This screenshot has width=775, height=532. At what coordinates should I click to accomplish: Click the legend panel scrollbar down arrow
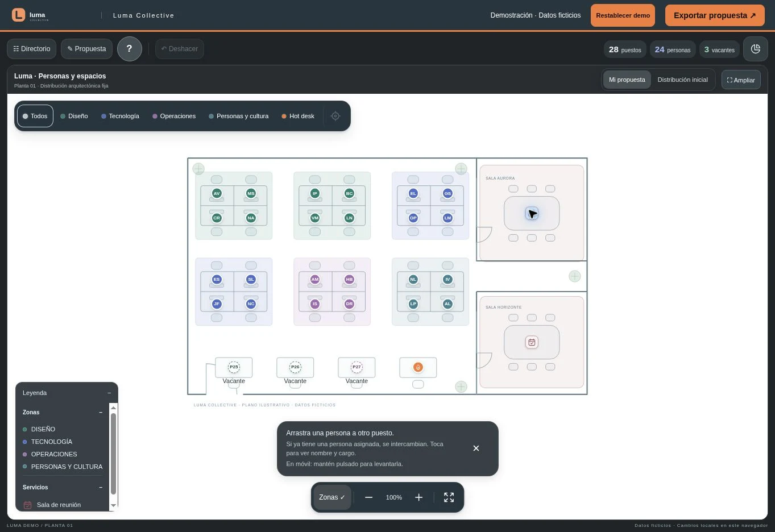[x=113, y=505]
